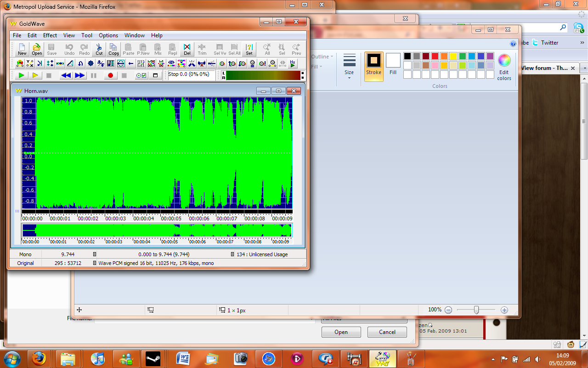Click the Cut scissors icon

coord(99,49)
